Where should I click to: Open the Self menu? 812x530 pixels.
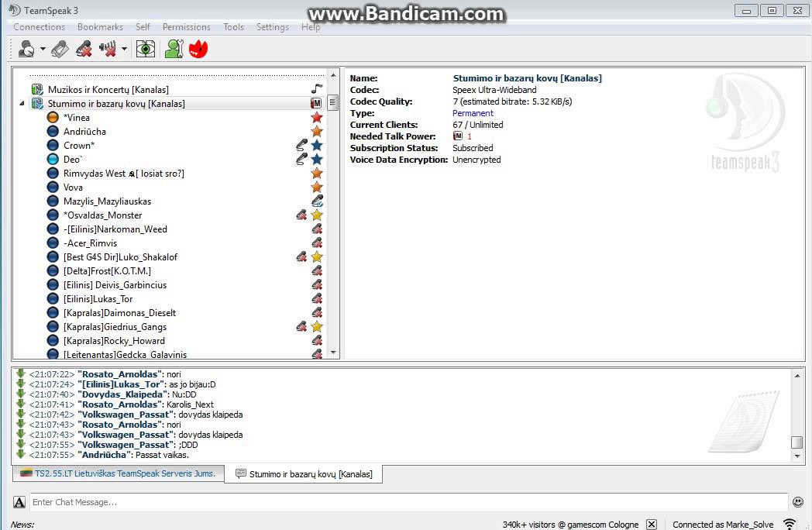(143, 27)
